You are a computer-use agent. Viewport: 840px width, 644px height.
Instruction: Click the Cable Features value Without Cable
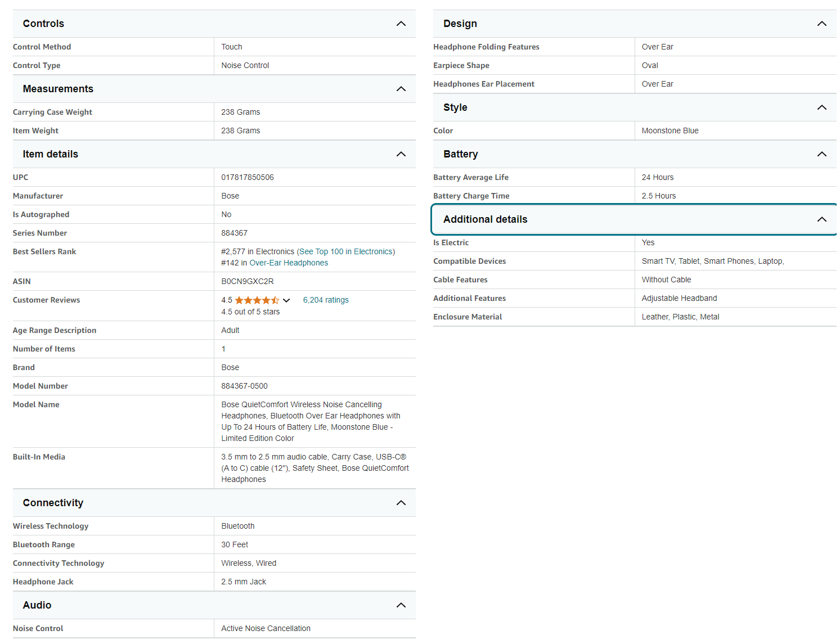pos(667,280)
